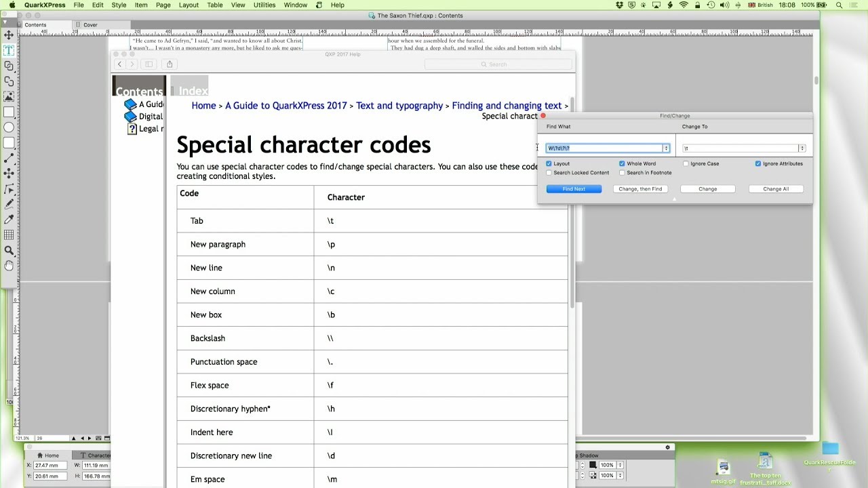Click the Help window share icon

(x=170, y=64)
